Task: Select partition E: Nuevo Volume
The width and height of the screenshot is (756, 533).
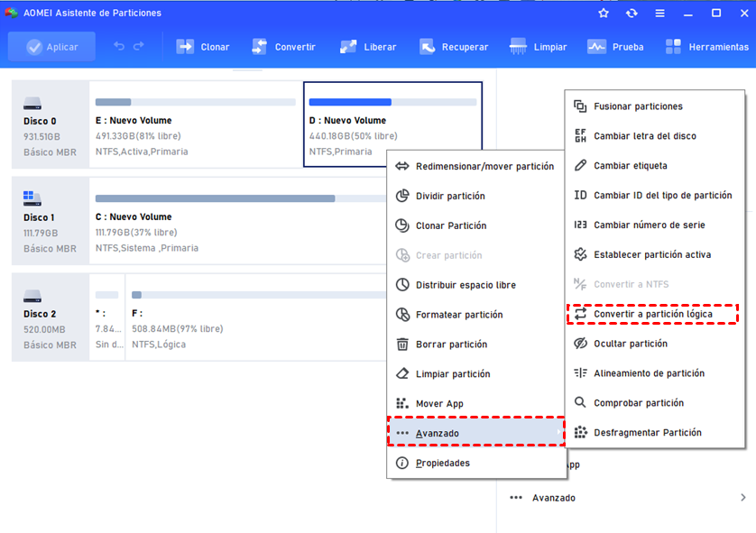Action: pos(196,124)
